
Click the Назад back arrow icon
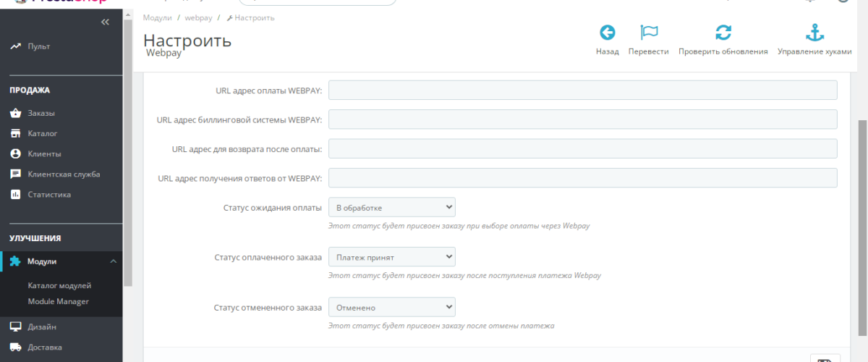click(607, 33)
